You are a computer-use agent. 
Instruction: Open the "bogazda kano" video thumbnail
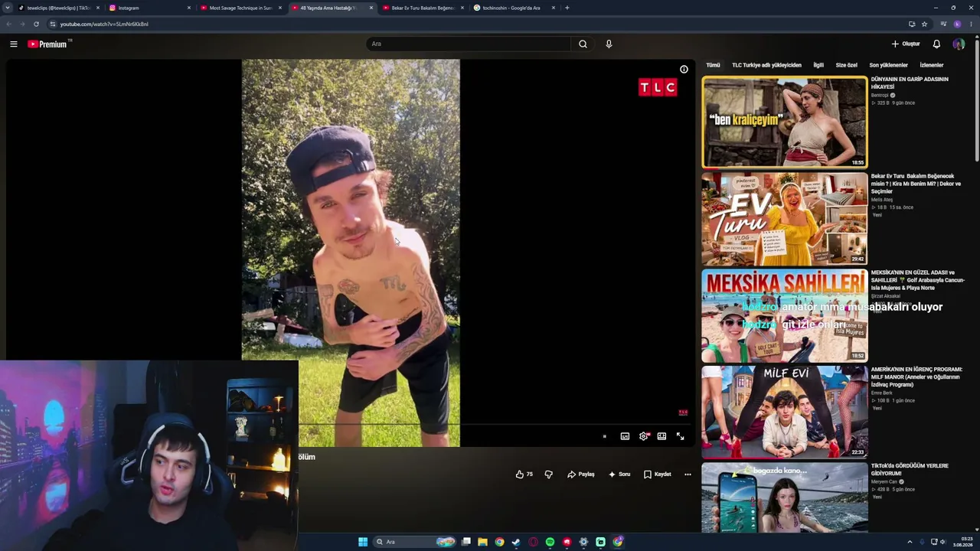(x=785, y=497)
